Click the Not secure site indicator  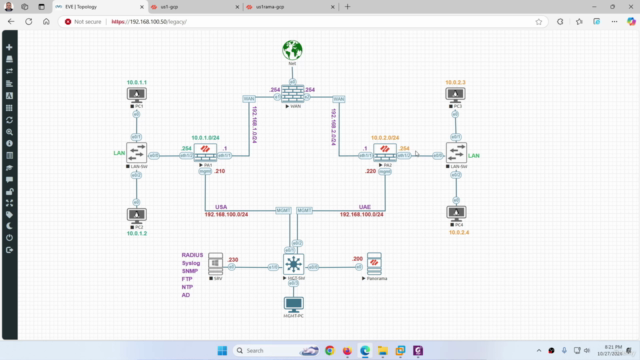pyautogui.click(x=83, y=22)
